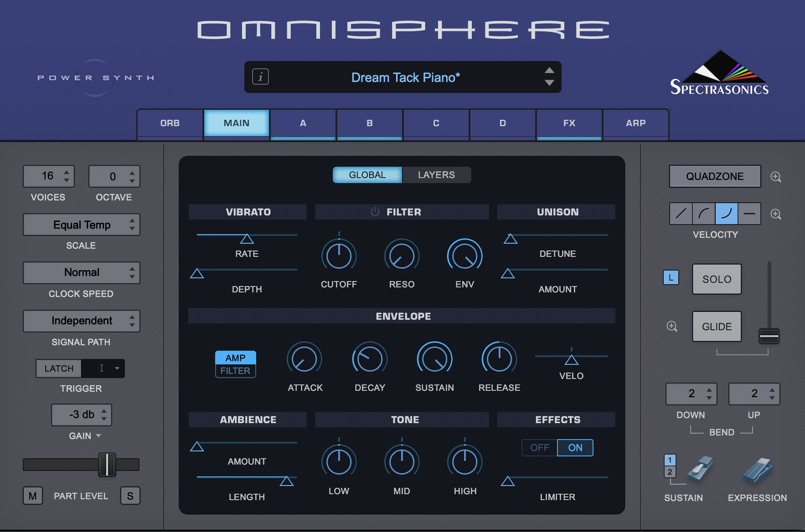Screen dimensions: 805x532
Task: Click the envelope Attack knob
Action: tap(304, 359)
